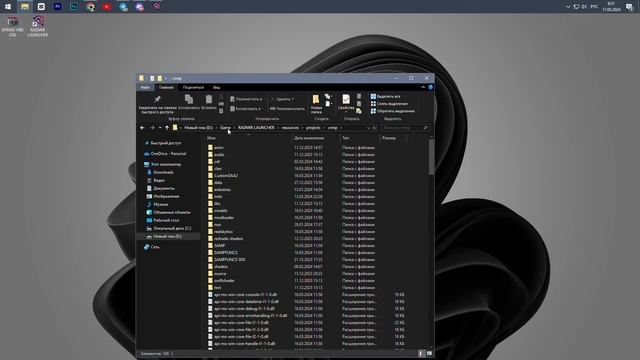Open the Удалить (Delete) dropdown
This screenshot has height=360, width=640.
point(282,99)
